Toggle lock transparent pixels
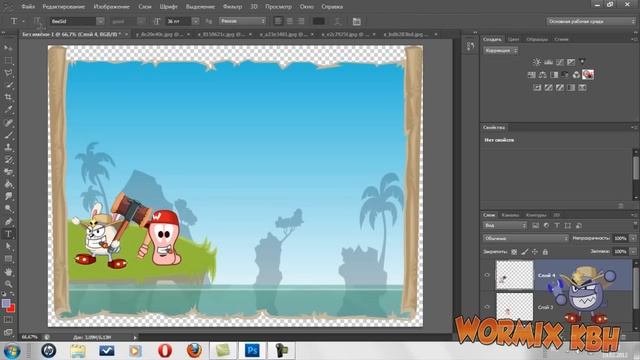The height and width of the screenshot is (360, 640). tap(514, 252)
